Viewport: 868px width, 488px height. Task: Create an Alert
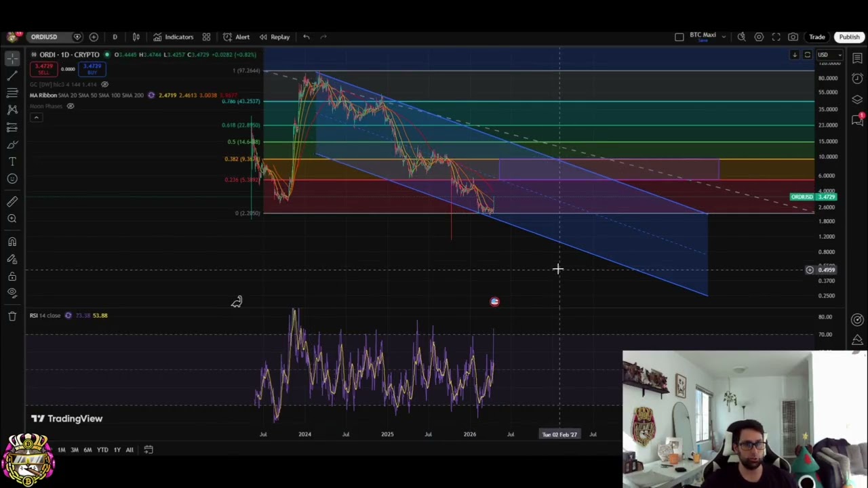point(237,37)
